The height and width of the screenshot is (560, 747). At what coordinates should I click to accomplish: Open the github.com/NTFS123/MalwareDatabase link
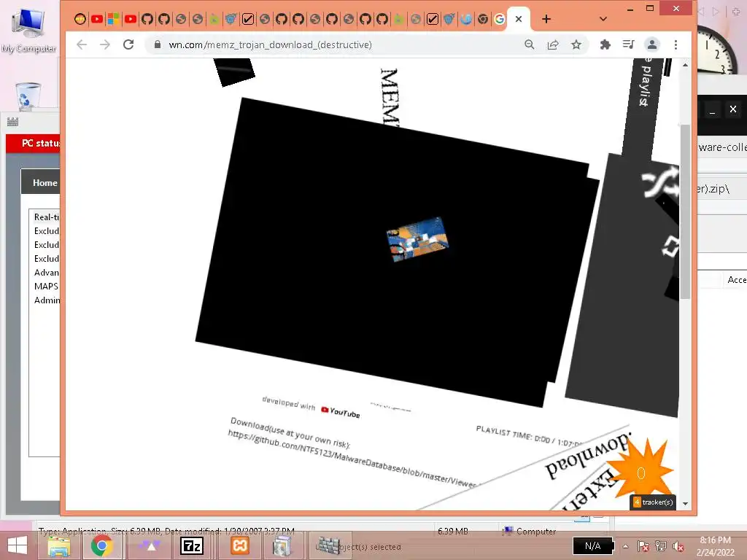coord(352,459)
